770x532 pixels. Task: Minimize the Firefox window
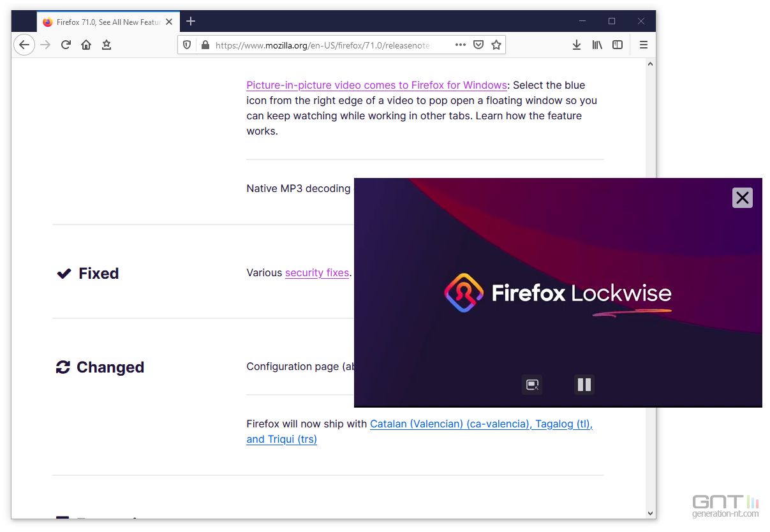coord(582,21)
